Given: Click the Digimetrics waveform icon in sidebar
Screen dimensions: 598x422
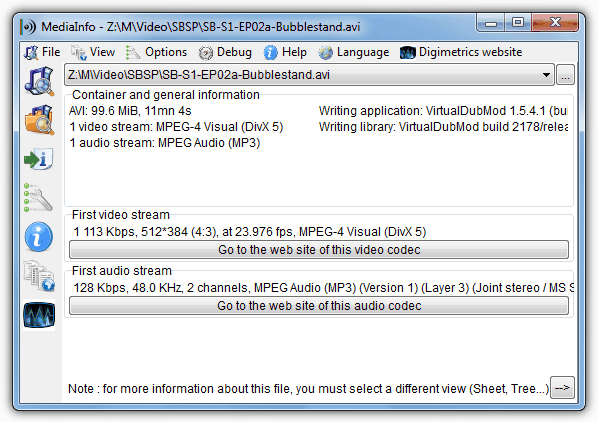Looking at the screenshot, I should coord(39,315).
